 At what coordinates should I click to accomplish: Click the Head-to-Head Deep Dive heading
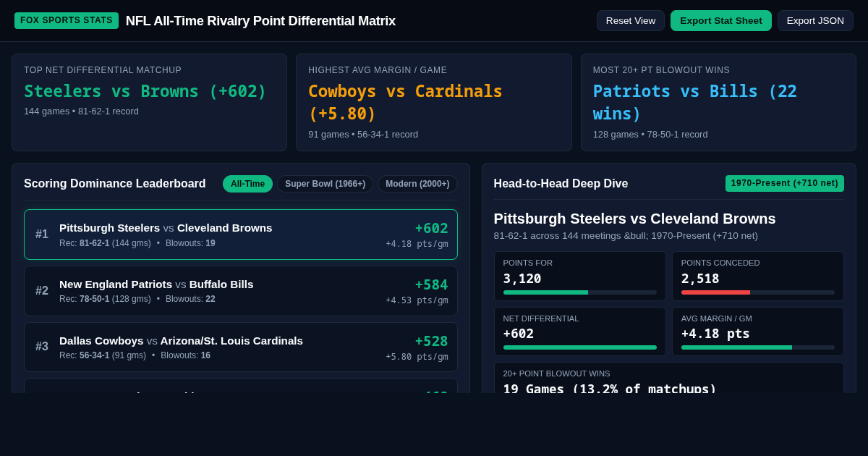pyautogui.click(x=561, y=184)
